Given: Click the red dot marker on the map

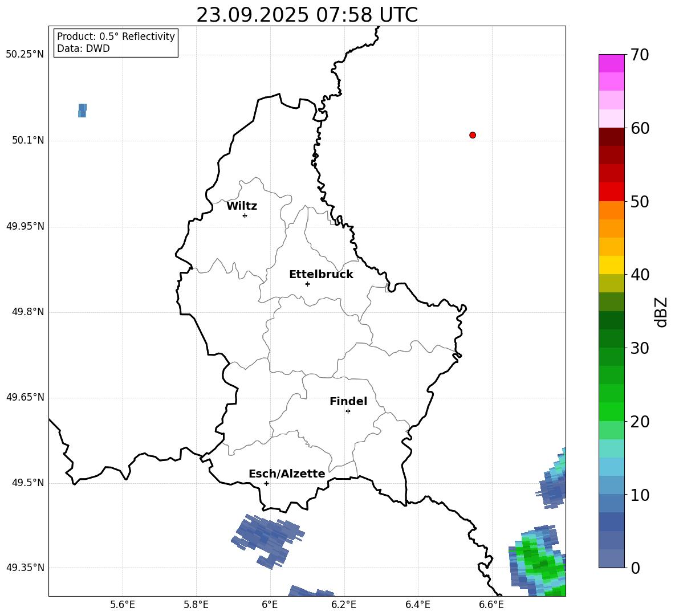Looking at the screenshot, I should 472,135.
